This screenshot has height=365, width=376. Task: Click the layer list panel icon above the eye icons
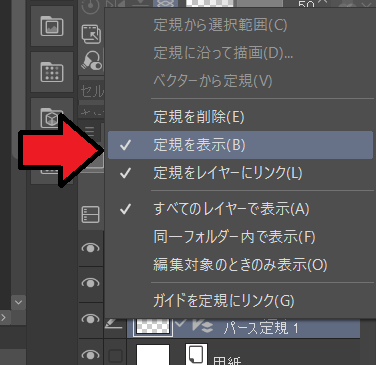[x=90, y=214]
